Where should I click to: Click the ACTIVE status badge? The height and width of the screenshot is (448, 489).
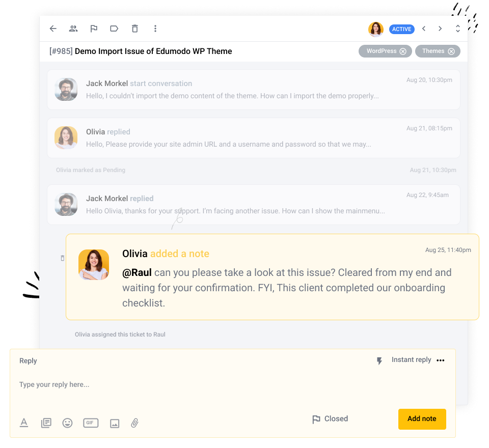pyautogui.click(x=402, y=29)
